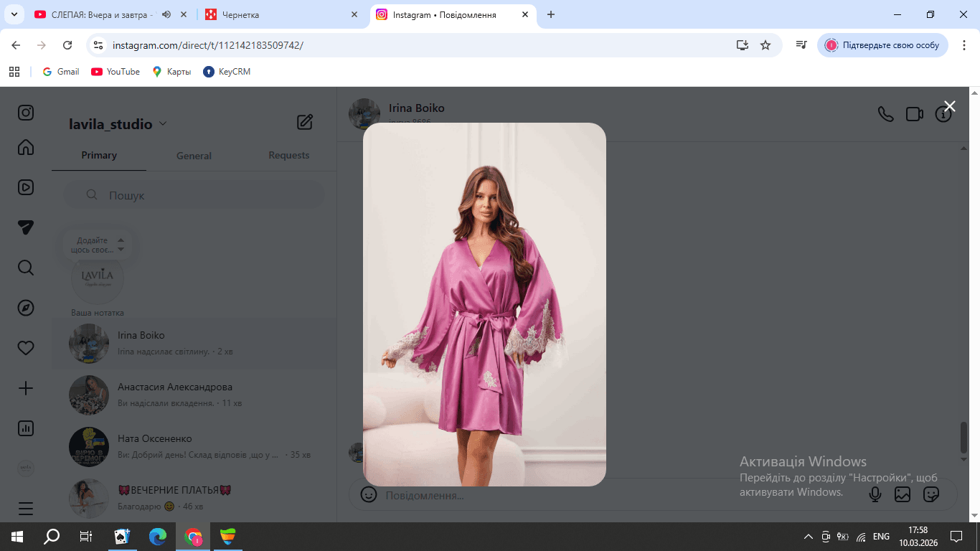980x551 pixels.
Task: Open Microsoft Edge from the taskbar
Action: (158, 537)
